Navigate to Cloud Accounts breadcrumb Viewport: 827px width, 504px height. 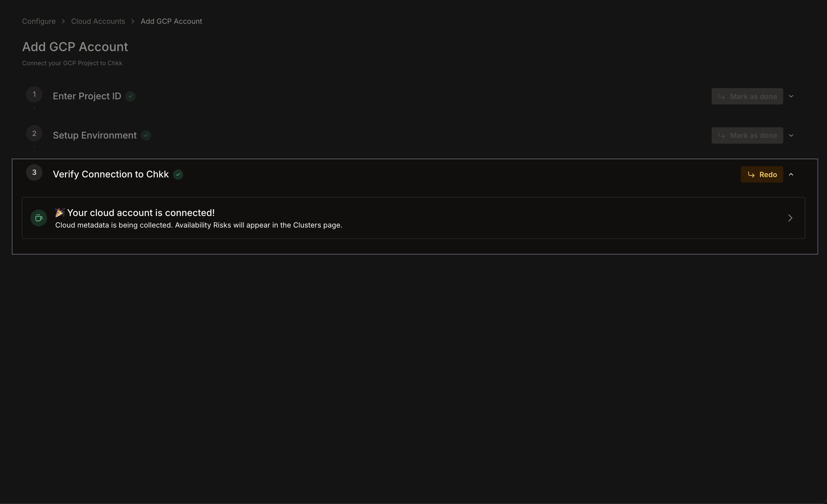pos(98,21)
